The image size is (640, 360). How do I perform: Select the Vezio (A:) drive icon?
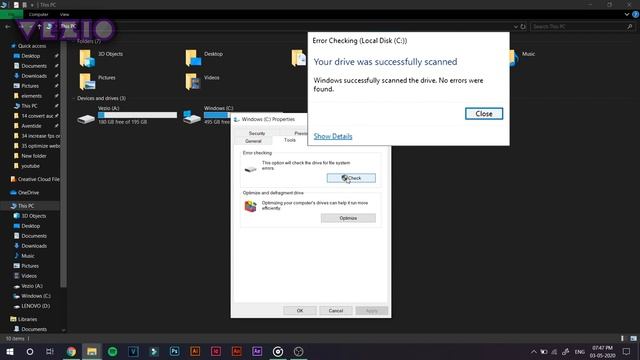(86, 118)
